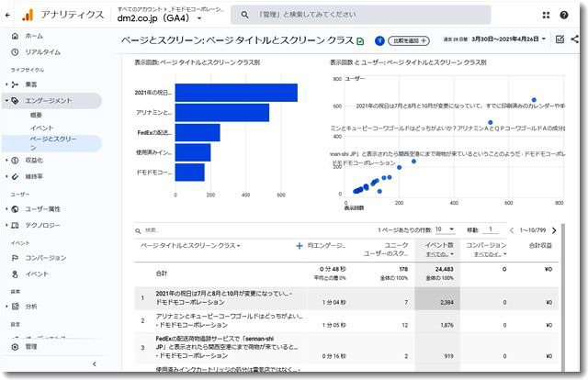The height and width of the screenshot is (380, 588).
Task: Click the table search magnifier icon
Action: [138, 231]
